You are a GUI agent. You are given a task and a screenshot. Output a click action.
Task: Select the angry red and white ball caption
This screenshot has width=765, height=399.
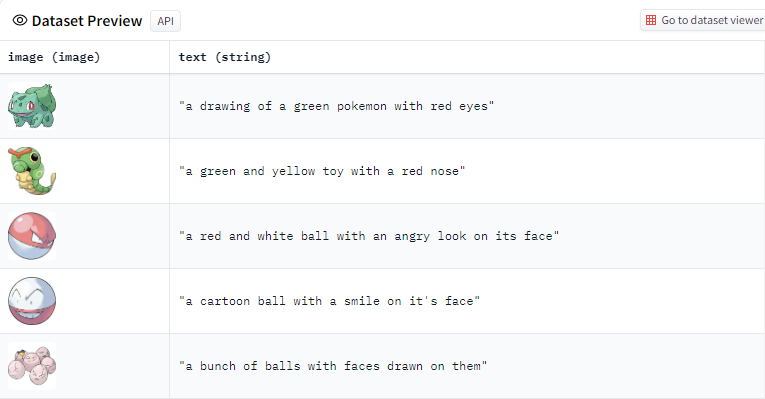[x=369, y=236]
